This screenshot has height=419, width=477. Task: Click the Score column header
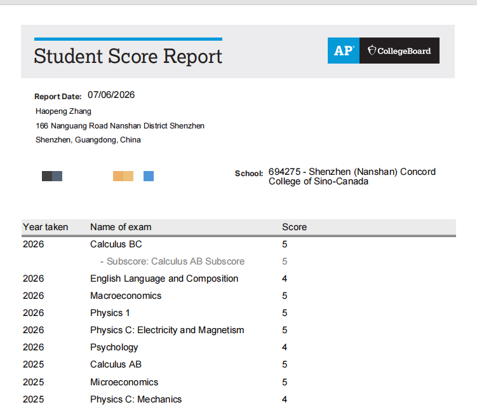pos(294,227)
